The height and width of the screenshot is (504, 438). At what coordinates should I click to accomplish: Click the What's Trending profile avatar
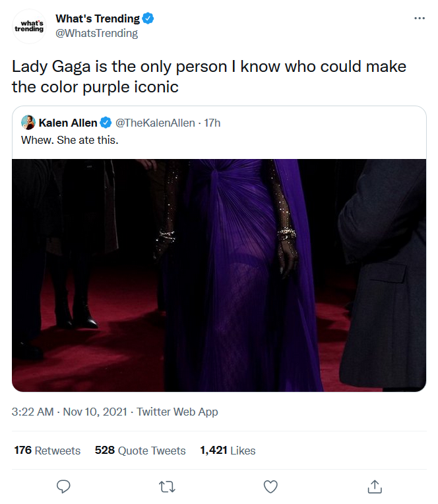pos(29,26)
